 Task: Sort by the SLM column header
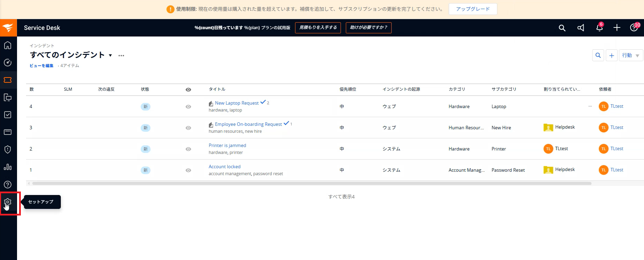pyautogui.click(x=68, y=89)
